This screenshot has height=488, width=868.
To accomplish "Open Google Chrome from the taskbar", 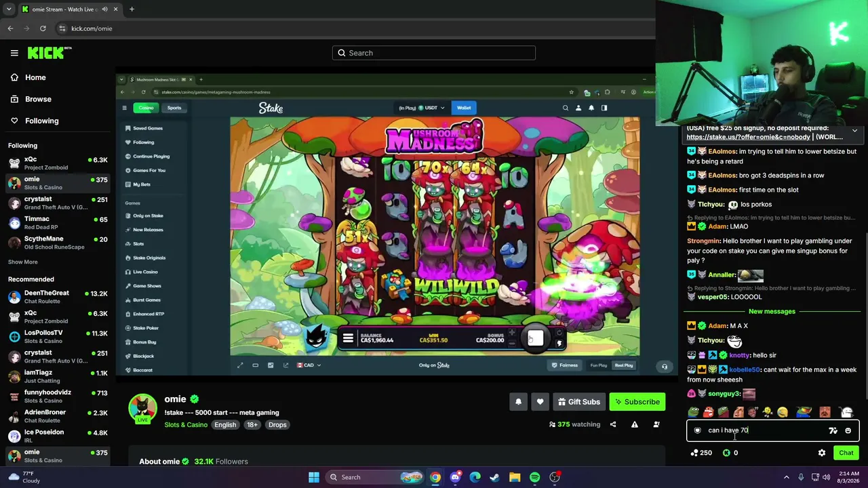I will coord(435,477).
